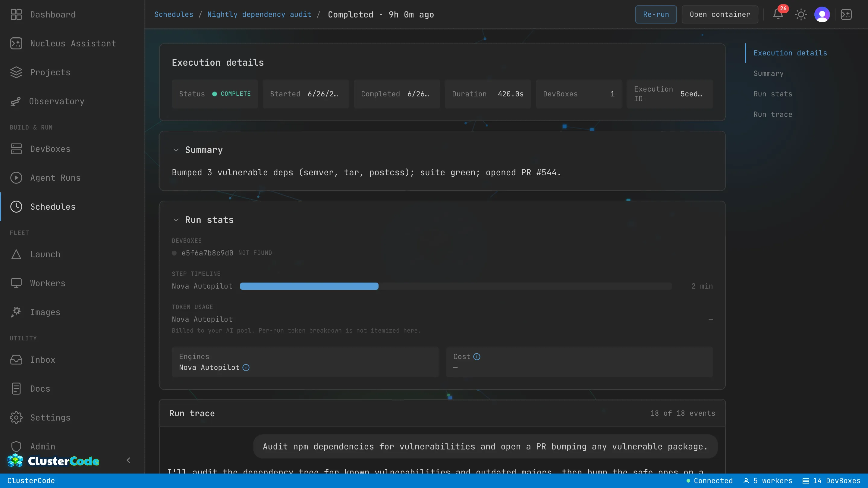Click the Inbox tray icon
Viewport: 868px width, 488px height.
click(x=16, y=360)
